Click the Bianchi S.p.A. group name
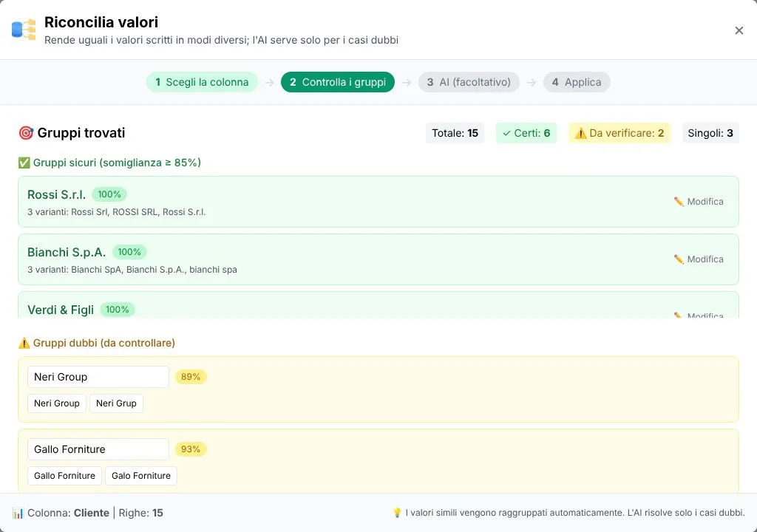757x532 pixels. pyautogui.click(x=67, y=252)
